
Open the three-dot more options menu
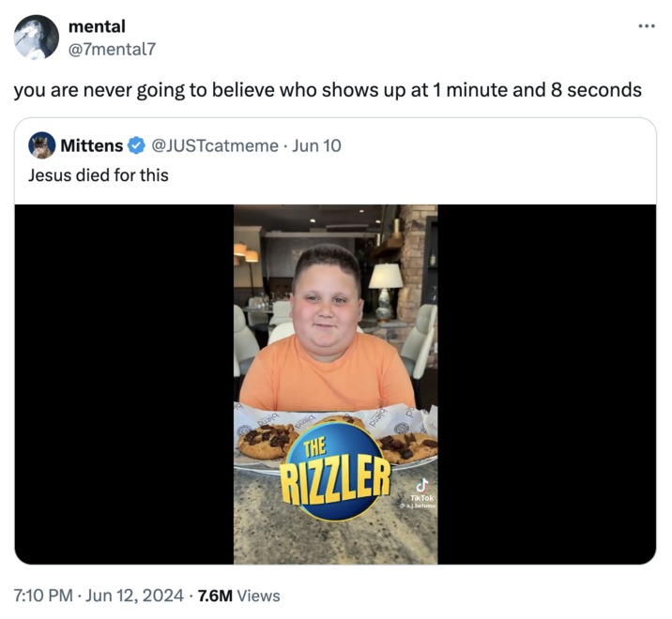(646, 24)
